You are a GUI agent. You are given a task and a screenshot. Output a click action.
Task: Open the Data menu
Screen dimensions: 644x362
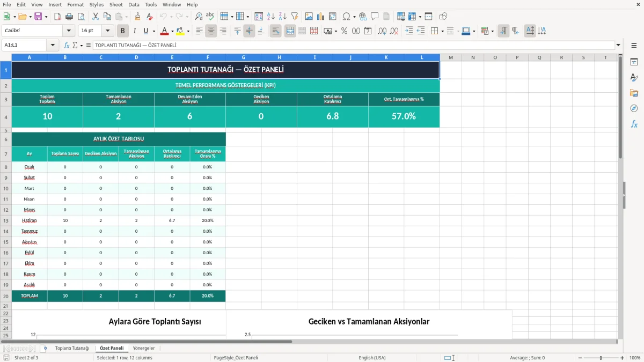[x=134, y=4]
